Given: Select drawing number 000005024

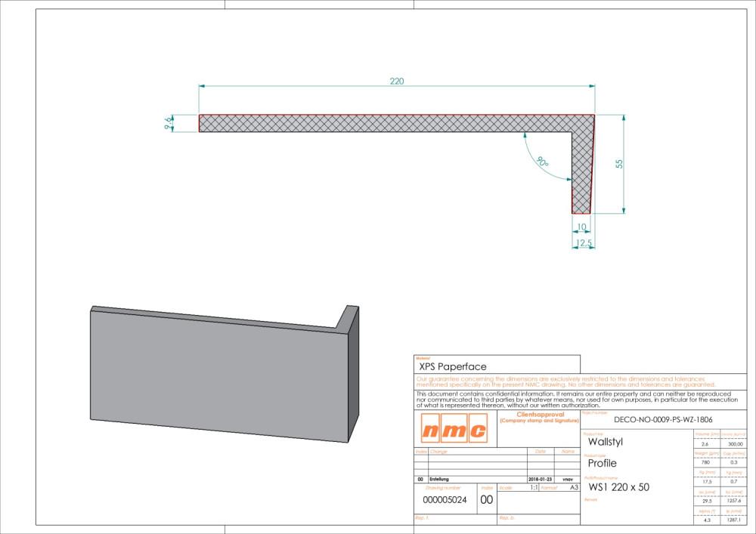Looking at the screenshot, I should pos(445,500).
